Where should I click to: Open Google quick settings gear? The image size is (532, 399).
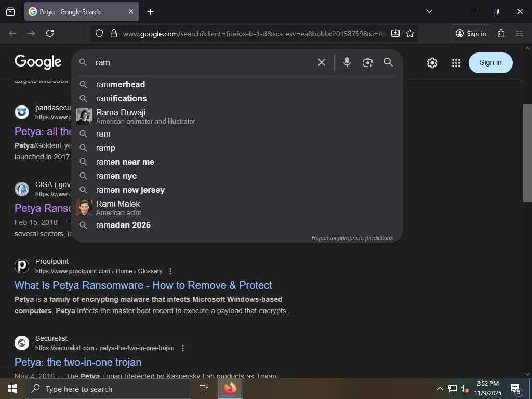click(x=432, y=63)
